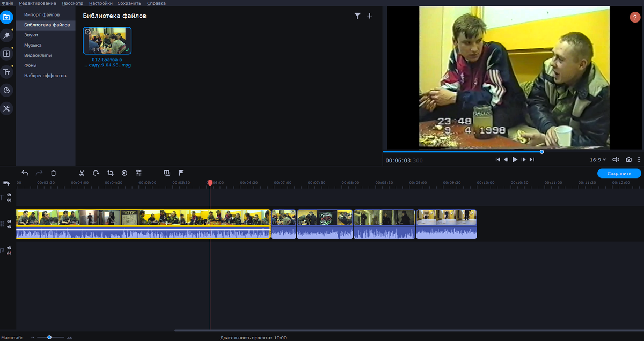
Task: Select the Братва в саду video thumbnail
Action: [x=107, y=41]
